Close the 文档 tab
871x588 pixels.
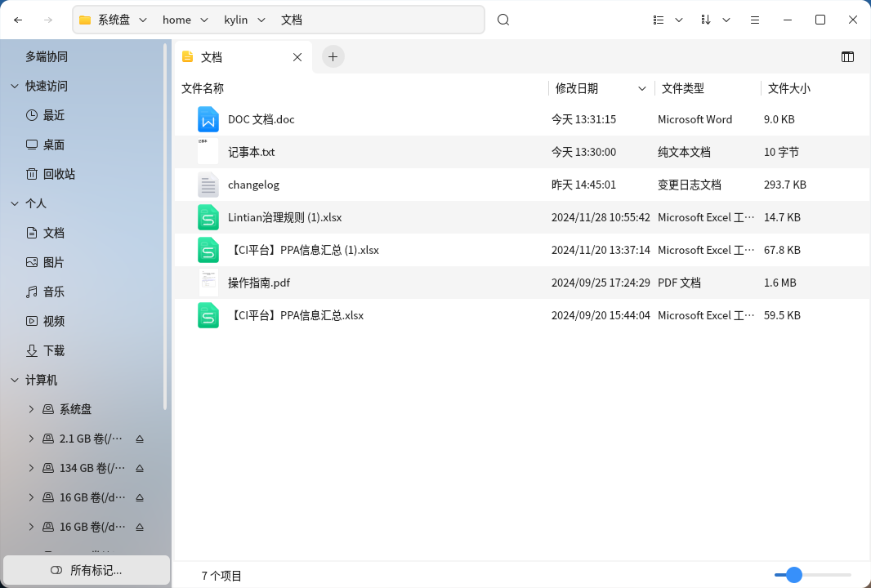click(297, 57)
